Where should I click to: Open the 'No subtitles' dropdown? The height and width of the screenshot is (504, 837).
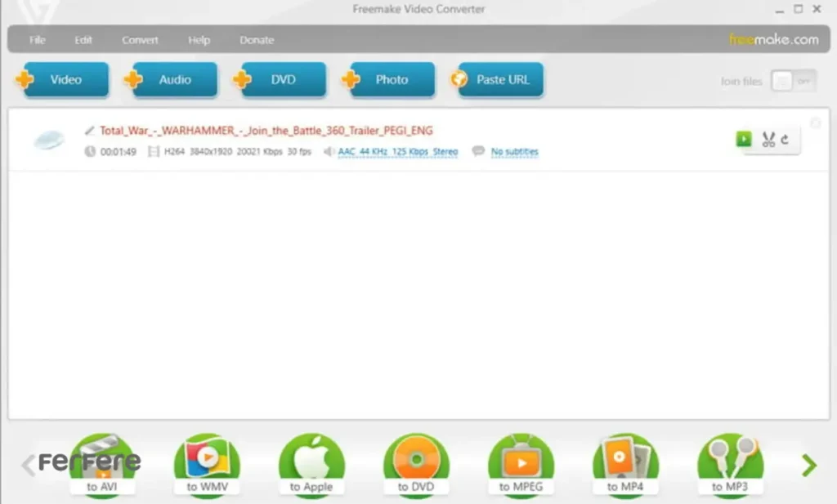coord(514,152)
